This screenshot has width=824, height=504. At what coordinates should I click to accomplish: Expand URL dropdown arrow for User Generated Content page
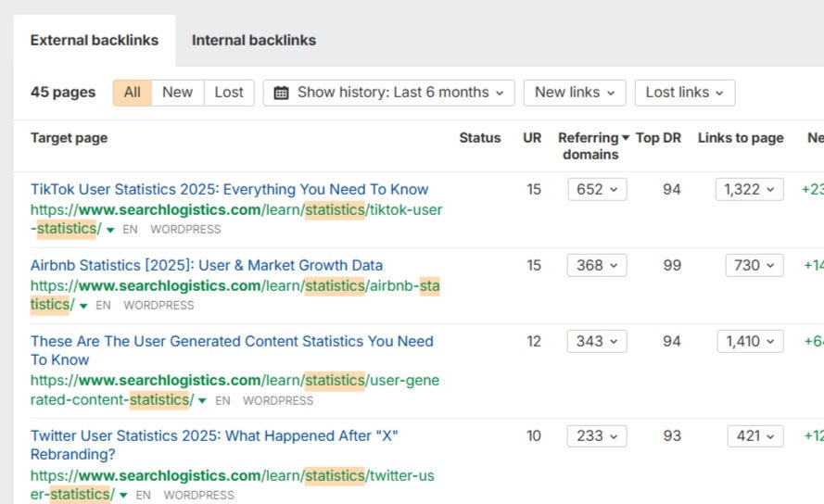tap(202, 400)
